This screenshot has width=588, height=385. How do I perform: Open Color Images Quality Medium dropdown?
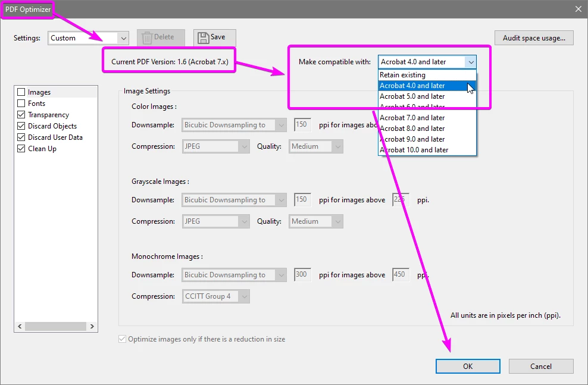[316, 146]
